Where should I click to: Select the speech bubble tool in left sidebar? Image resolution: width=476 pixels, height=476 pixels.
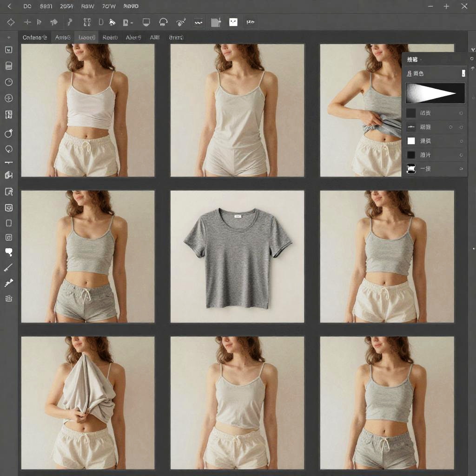click(8, 252)
